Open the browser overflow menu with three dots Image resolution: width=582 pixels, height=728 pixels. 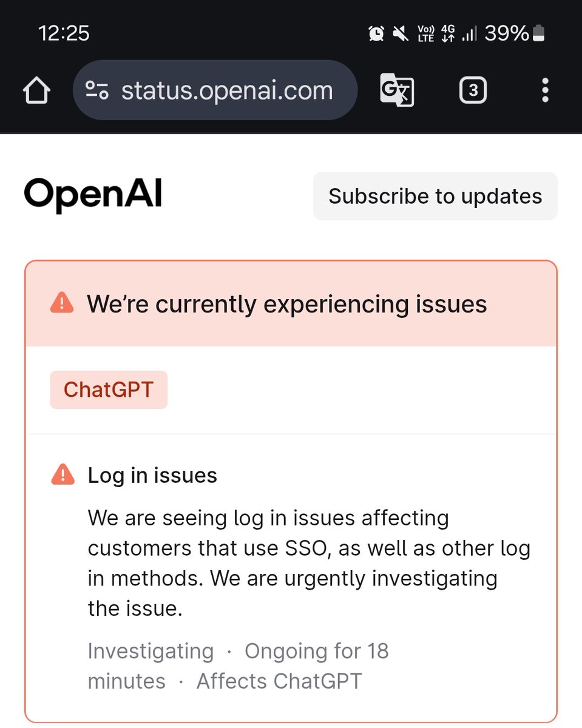(544, 90)
